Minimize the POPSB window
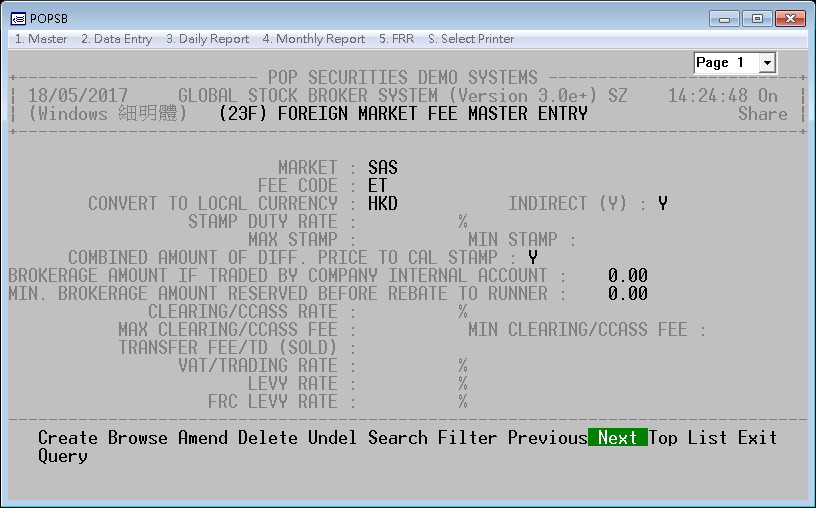 pyautogui.click(x=724, y=19)
